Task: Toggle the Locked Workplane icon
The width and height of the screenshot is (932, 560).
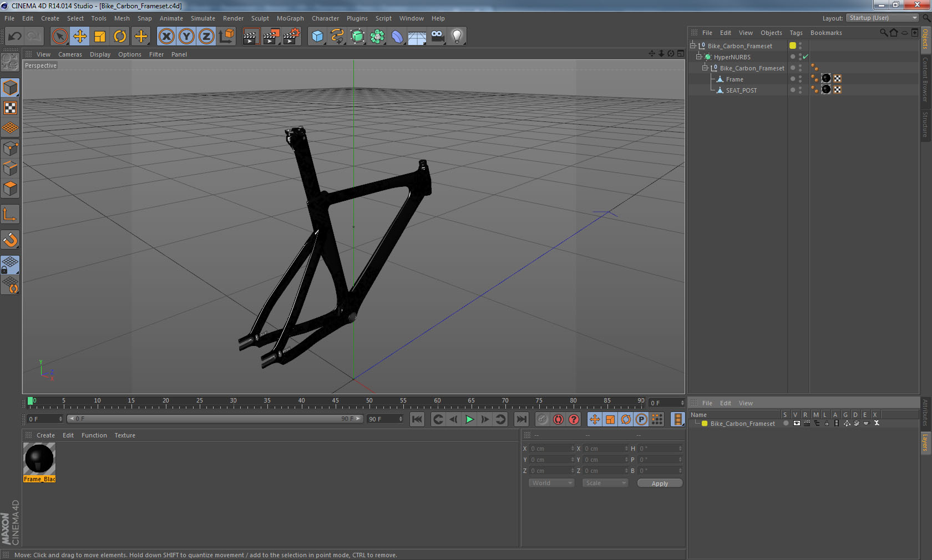Action: tap(10, 265)
